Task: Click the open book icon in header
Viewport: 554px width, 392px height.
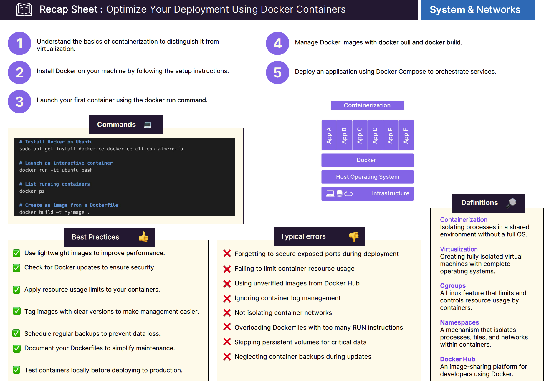Action: [24, 9]
